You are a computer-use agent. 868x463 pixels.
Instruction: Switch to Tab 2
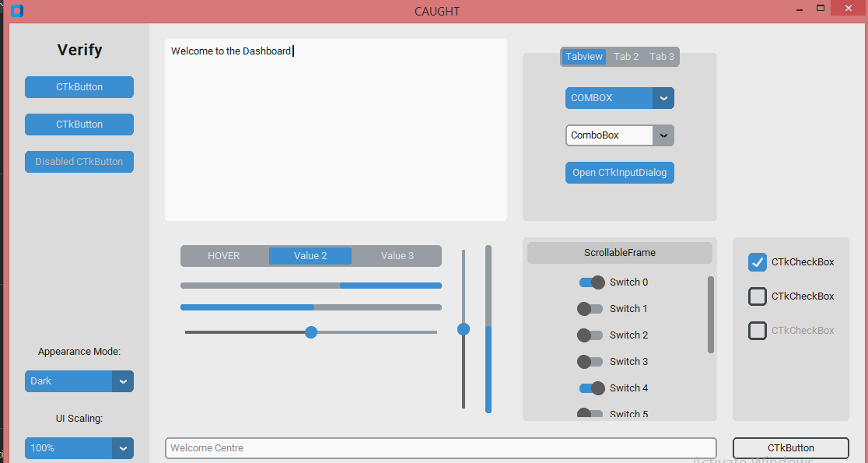pyautogui.click(x=625, y=56)
